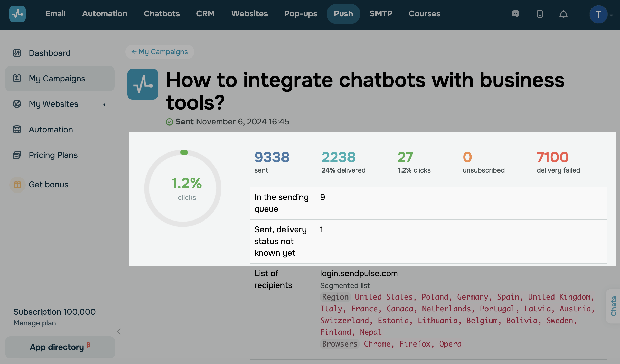Click the Get bonus gift icon

pos(17,185)
